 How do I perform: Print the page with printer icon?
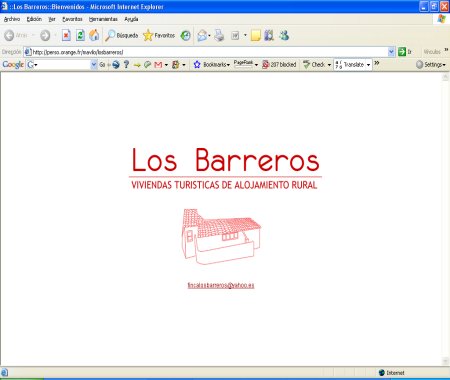click(219, 35)
